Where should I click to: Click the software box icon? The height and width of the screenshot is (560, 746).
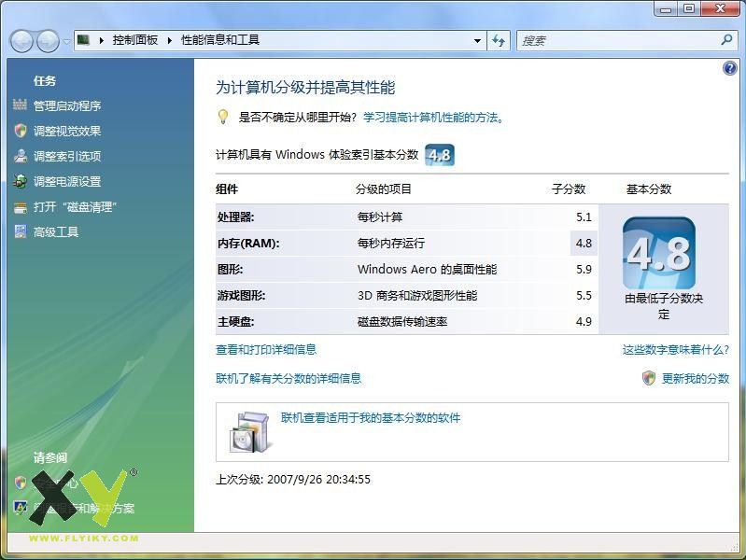[251, 432]
